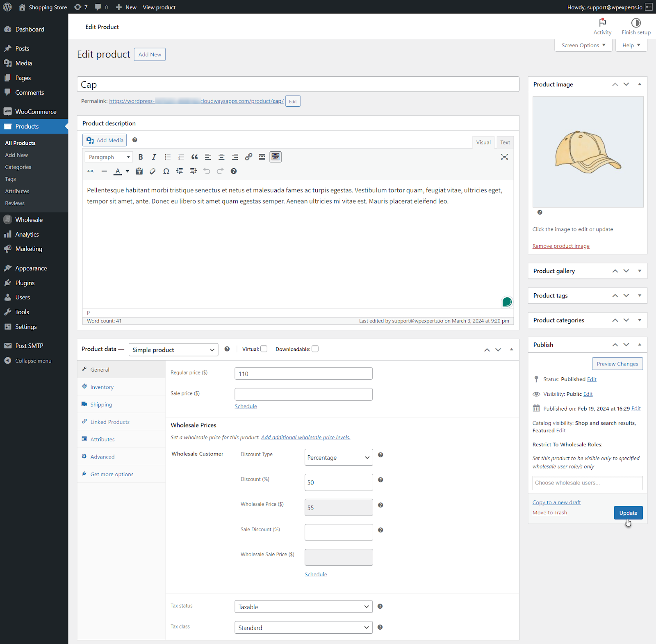The image size is (656, 644).
Task: Open special character omega picker
Action: 166,171
